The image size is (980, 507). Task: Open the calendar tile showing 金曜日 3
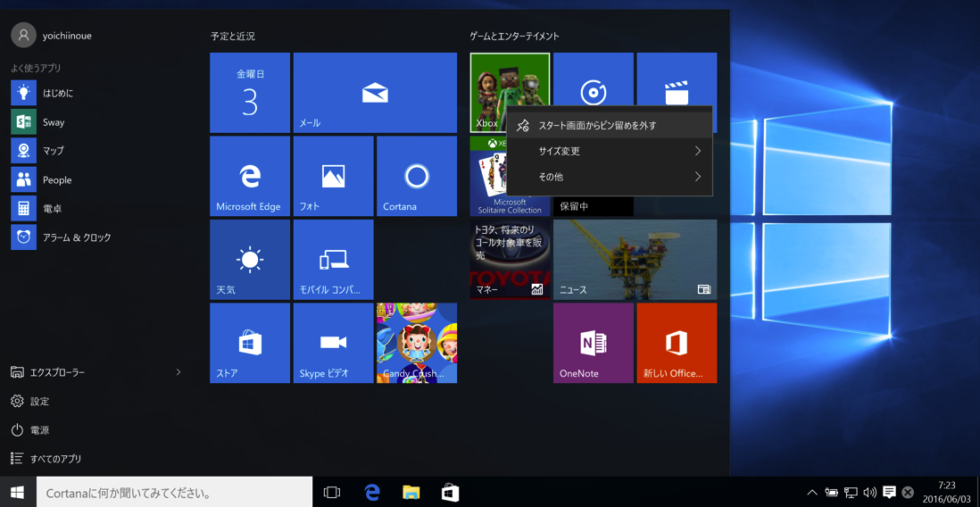pos(250,93)
